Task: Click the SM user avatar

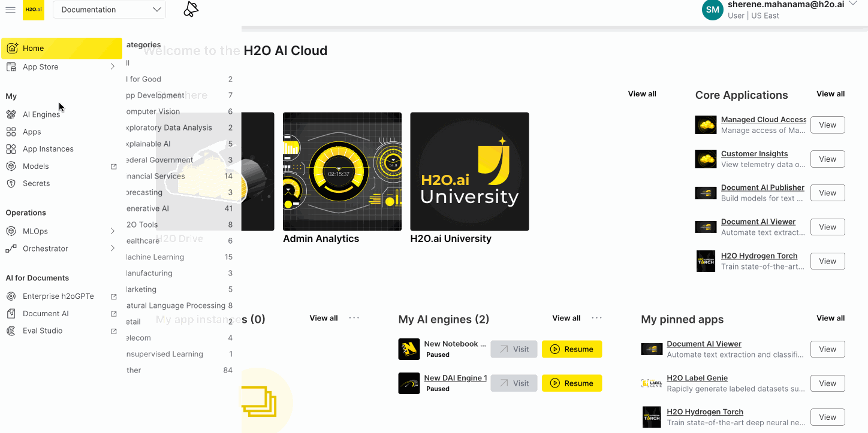Action: pos(713,10)
